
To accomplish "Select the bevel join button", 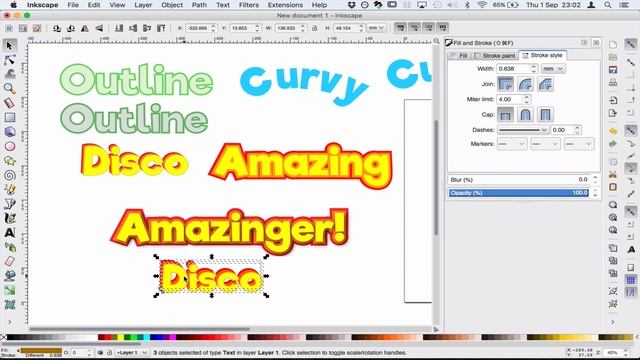I will (545, 84).
